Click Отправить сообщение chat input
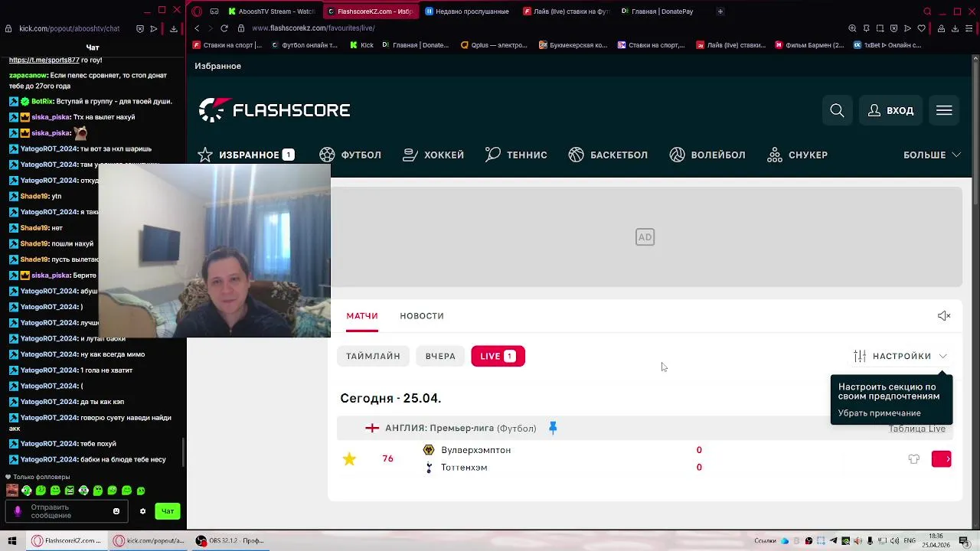This screenshot has width=980, height=551. (67, 511)
